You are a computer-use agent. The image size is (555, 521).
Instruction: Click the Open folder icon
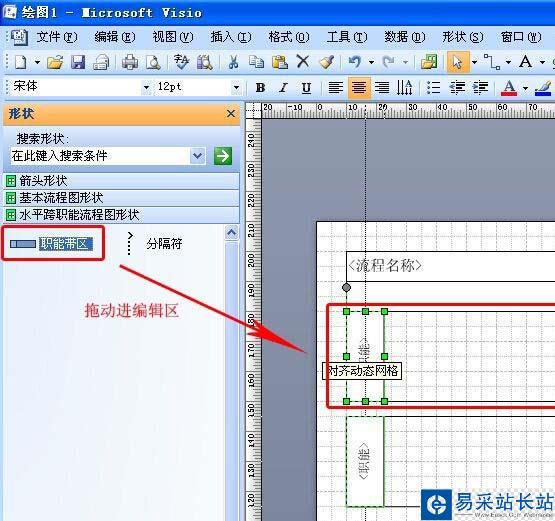[56, 62]
